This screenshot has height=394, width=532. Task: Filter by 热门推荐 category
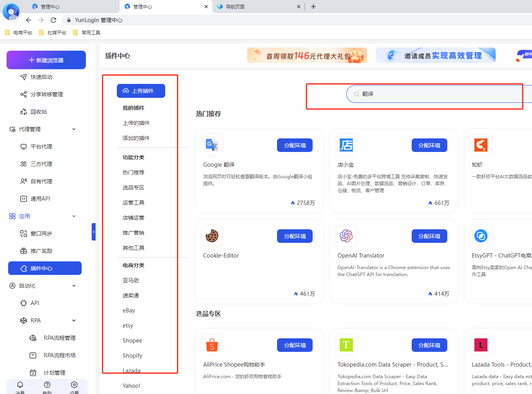[133, 172]
